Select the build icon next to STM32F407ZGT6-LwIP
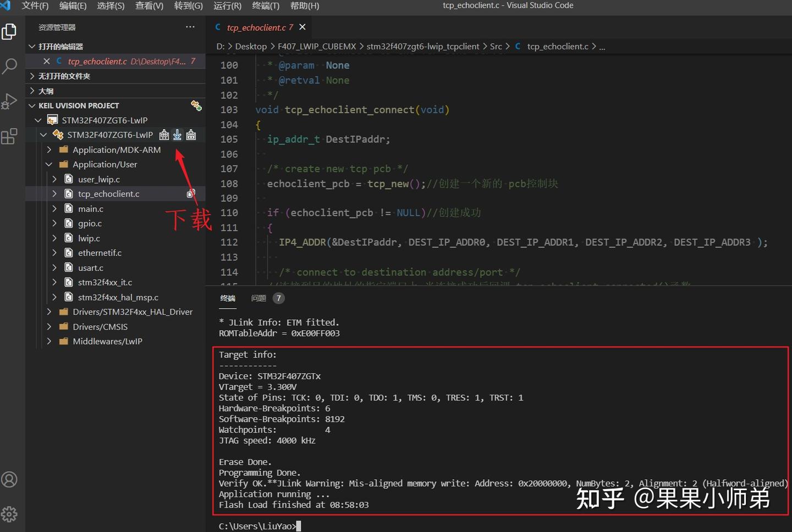The image size is (792, 532). [163, 135]
